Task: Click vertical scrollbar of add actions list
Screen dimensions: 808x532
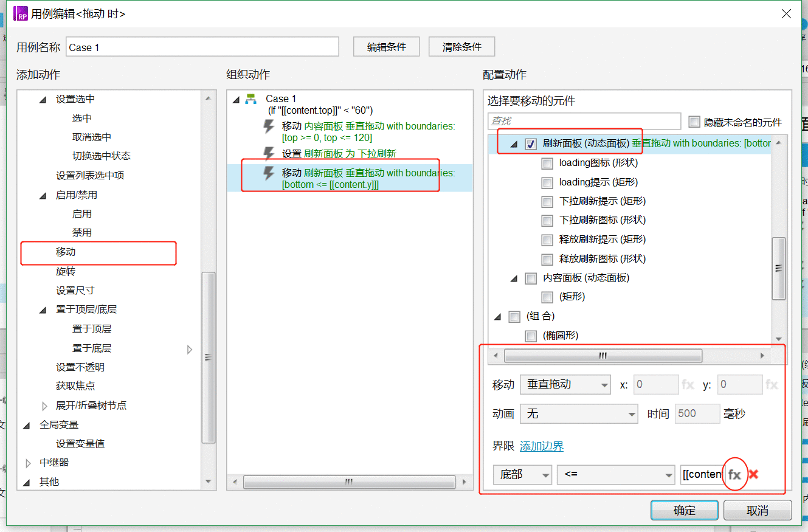Action: (208, 358)
